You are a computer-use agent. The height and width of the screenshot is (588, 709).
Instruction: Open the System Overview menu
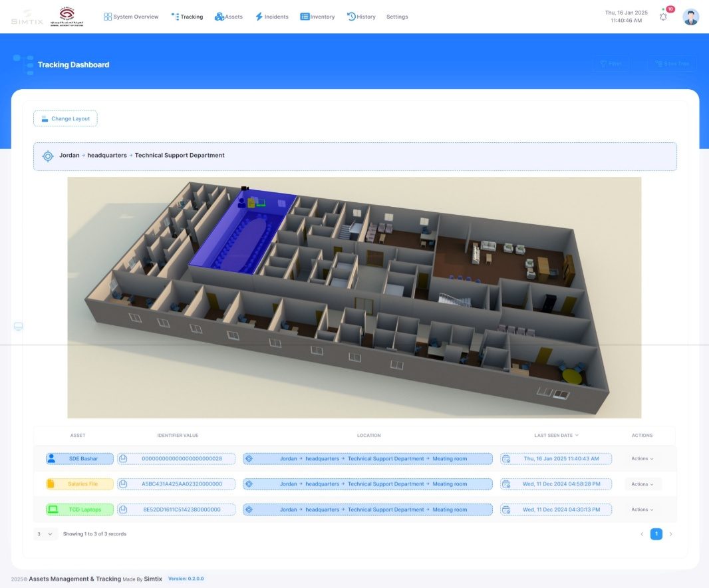click(131, 17)
